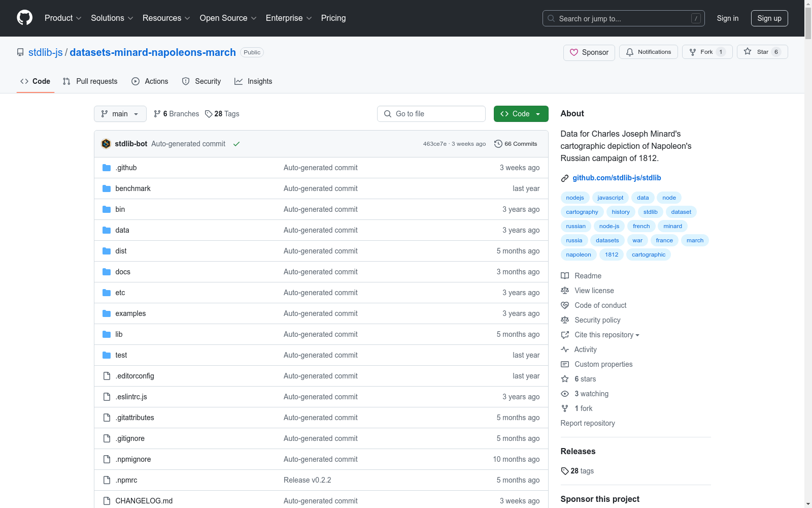Focus the Search or jump to field
This screenshot has height=508, width=812.
pos(624,18)
